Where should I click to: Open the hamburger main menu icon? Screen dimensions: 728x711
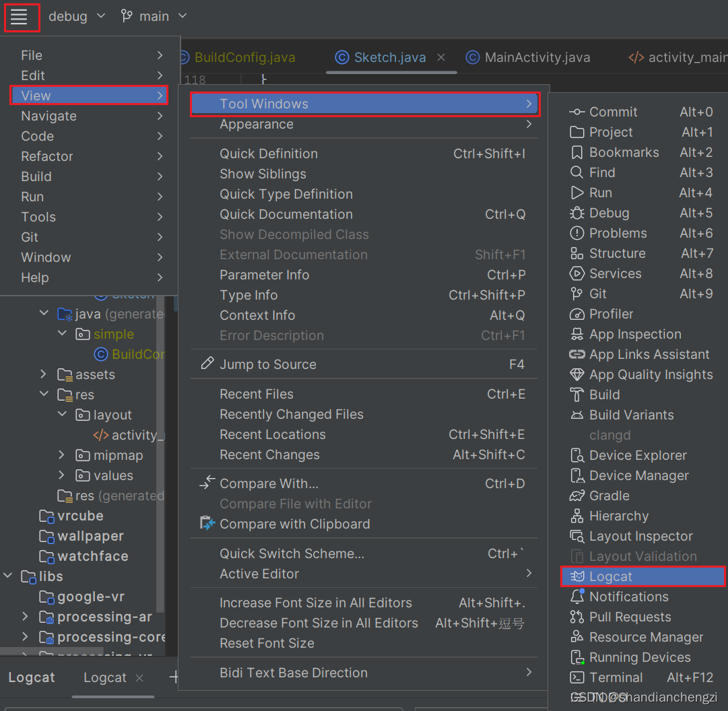(19, 18)
